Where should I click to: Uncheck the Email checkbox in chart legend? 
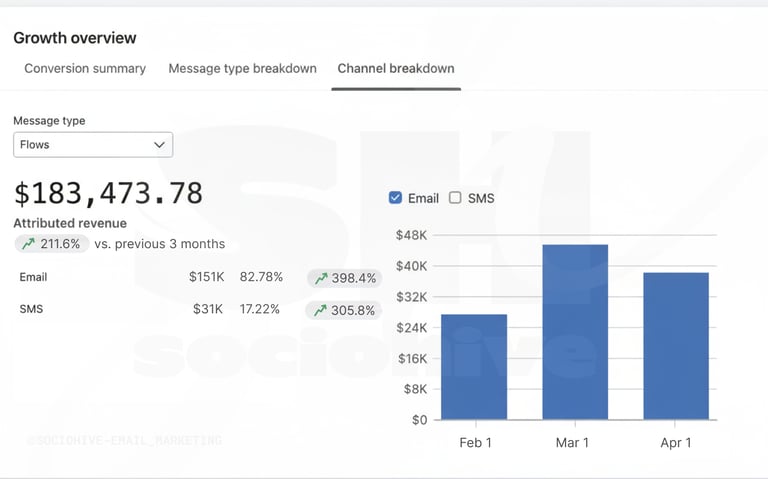(395, 198)
